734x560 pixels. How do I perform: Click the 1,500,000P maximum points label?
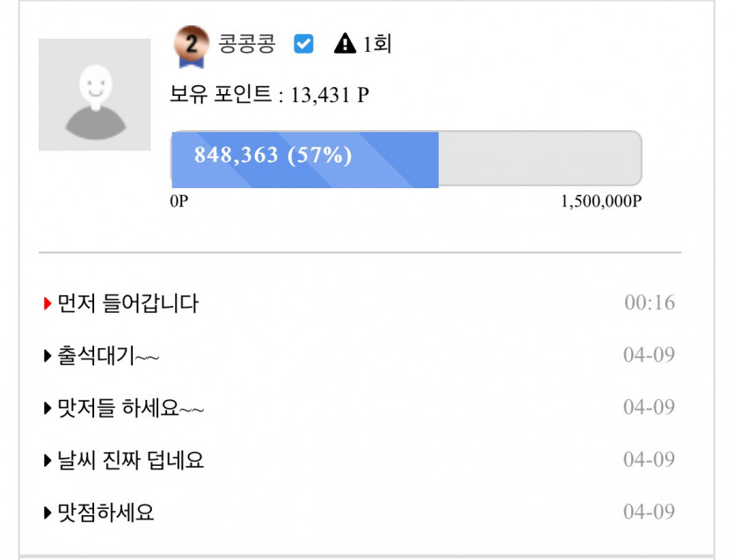coord(601,201)
